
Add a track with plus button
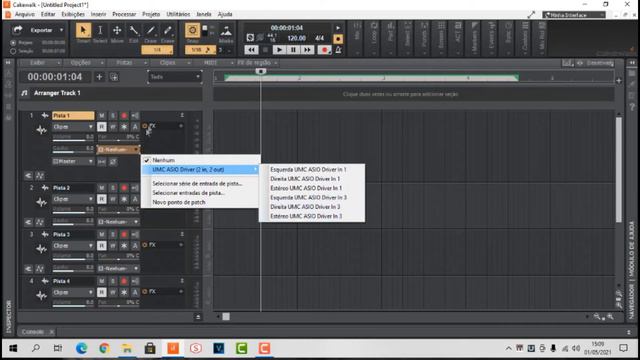(x=99, y=77)
